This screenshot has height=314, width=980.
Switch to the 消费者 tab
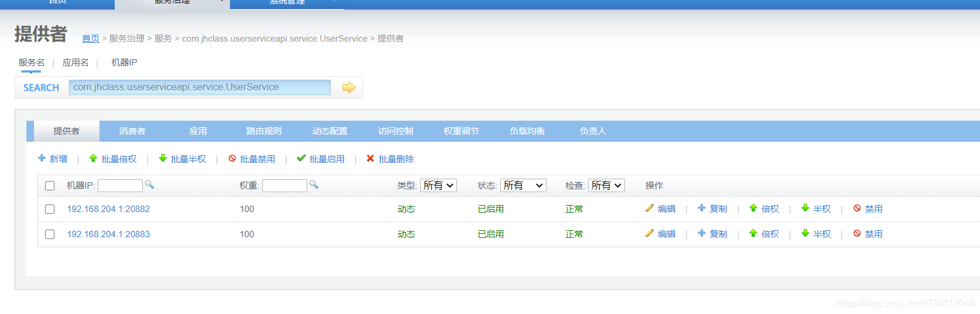tap(132, 131)
